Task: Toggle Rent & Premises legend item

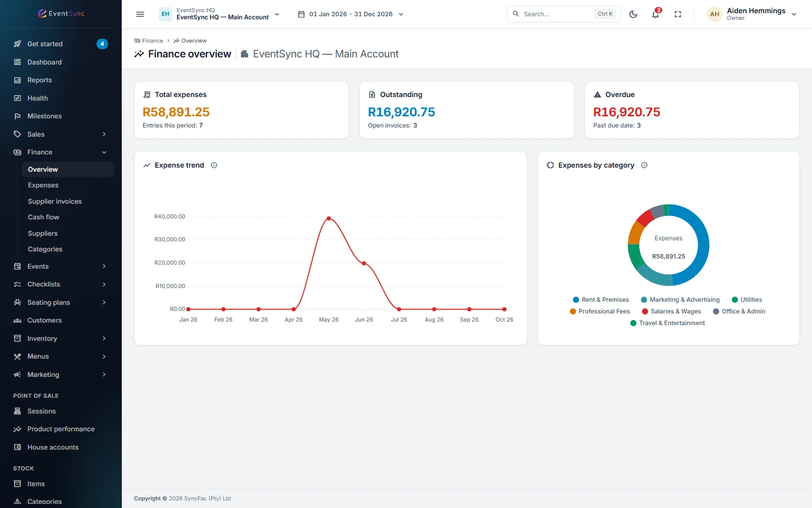Action: coord(601,300)
